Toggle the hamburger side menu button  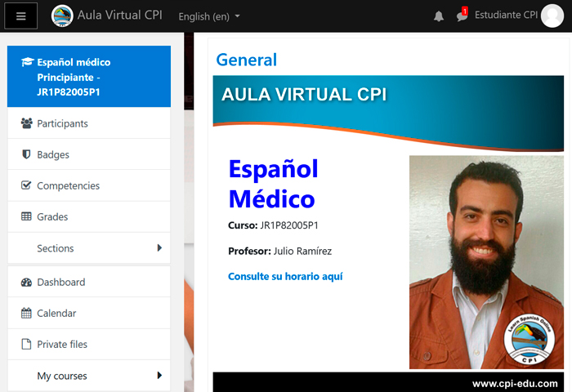[20, 16]
